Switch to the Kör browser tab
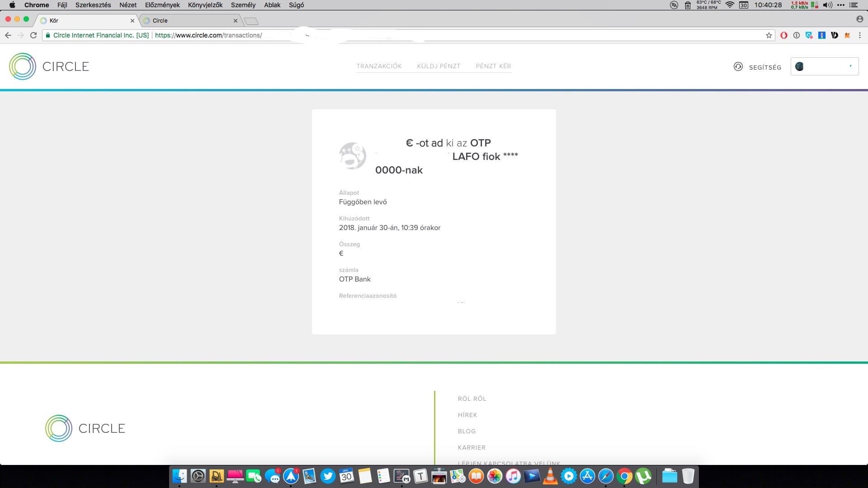 (86, 21)
